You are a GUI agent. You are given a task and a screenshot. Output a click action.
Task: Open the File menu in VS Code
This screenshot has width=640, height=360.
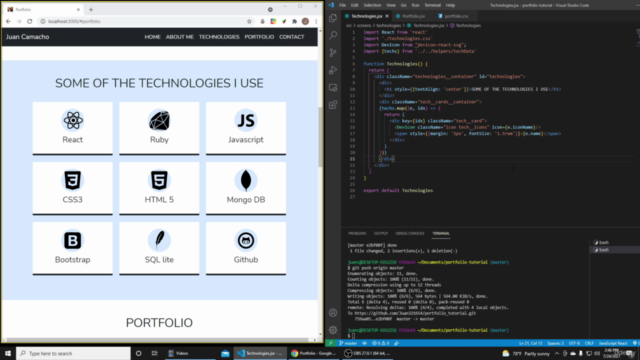coord(342,5)
